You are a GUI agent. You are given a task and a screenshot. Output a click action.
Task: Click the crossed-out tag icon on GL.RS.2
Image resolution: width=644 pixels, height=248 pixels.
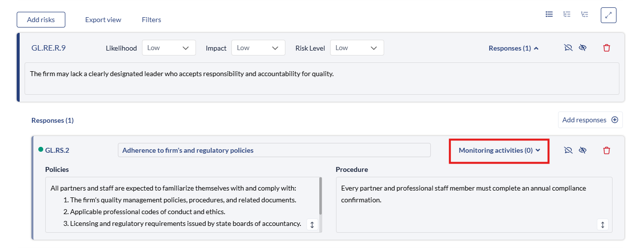(568, 150)
